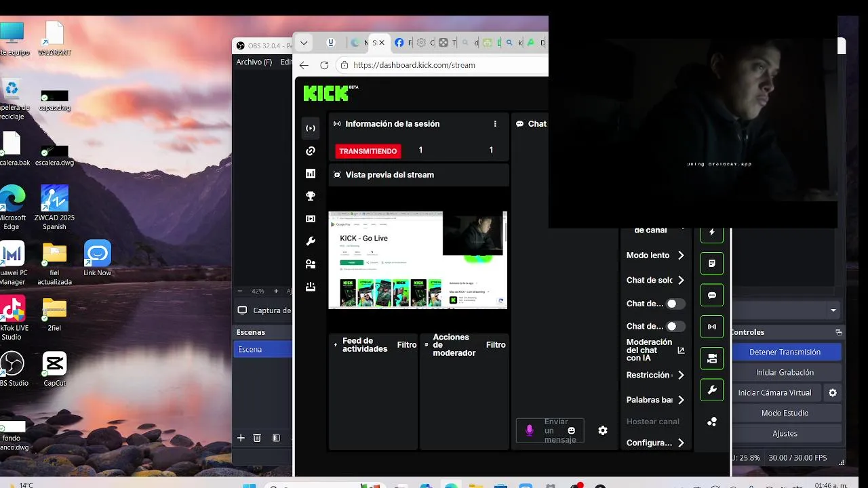Open the emoji picker in chat message box

pos(572,430)
